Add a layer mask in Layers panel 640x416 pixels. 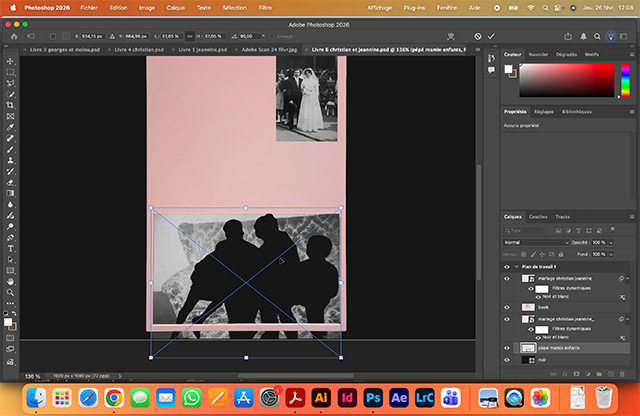click(x=576, y=374)
